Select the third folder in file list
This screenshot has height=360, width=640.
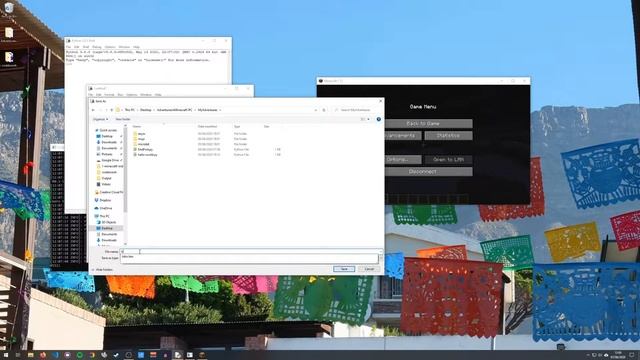tap(143, 144)
